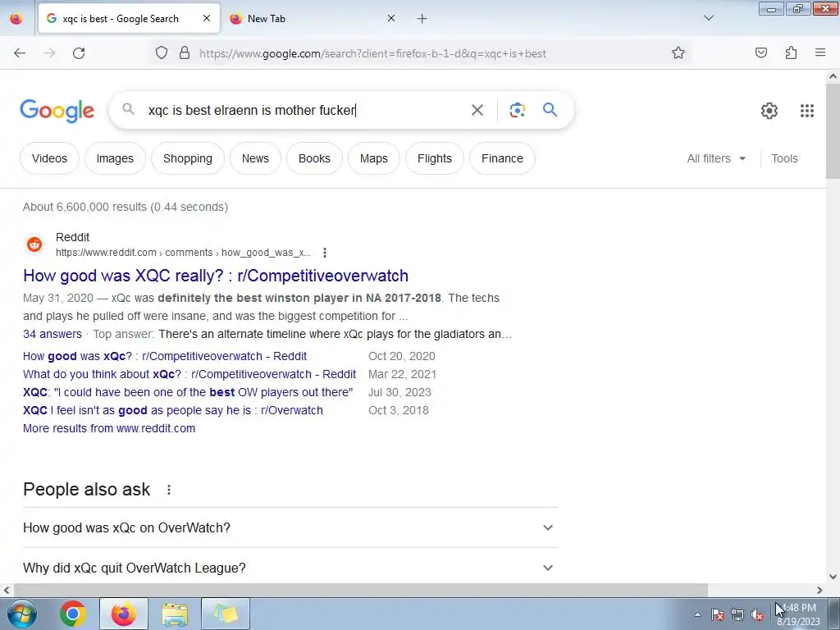The image size is (840, 630).
Task: Open 'More results from www.reddit.com'
Action: (109, 428)
